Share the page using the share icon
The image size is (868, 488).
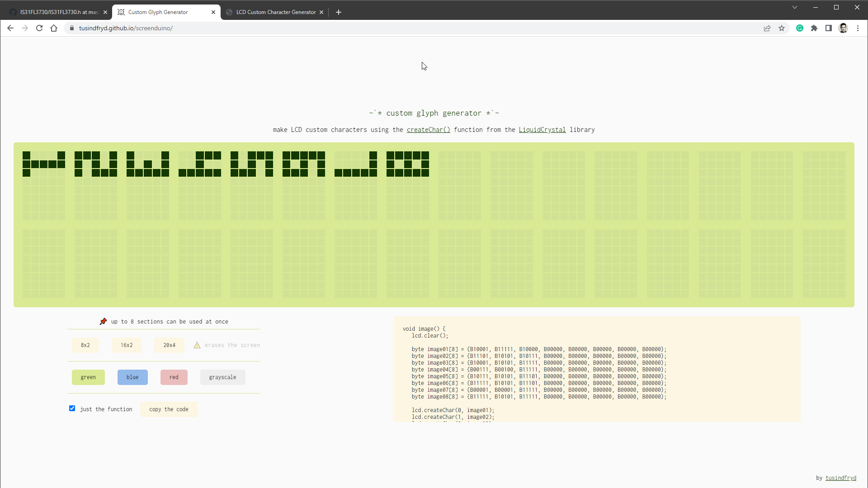click(767, 28)
